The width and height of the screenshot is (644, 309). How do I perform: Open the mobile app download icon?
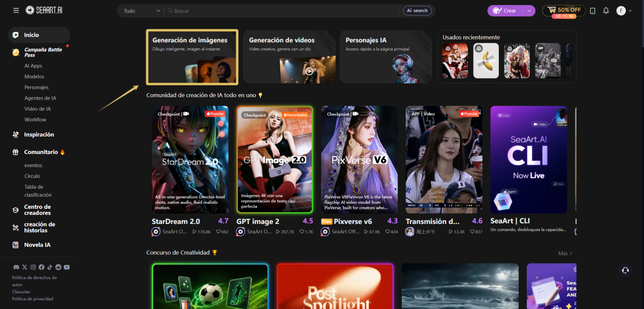click(x=592, y=11)
